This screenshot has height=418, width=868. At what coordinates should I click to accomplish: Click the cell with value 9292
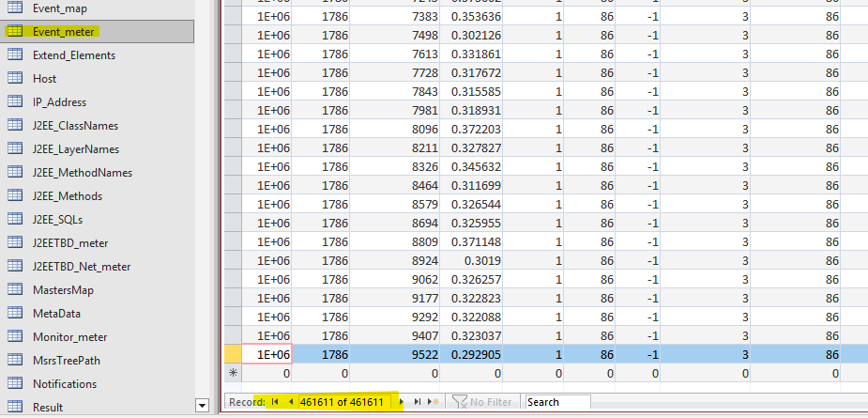click(395, 317)
